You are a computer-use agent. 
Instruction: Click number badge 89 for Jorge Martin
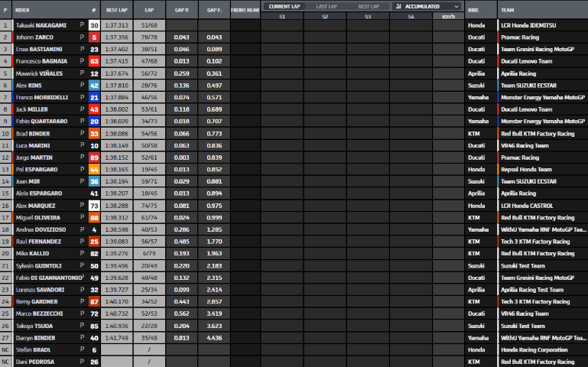[94, 158]
